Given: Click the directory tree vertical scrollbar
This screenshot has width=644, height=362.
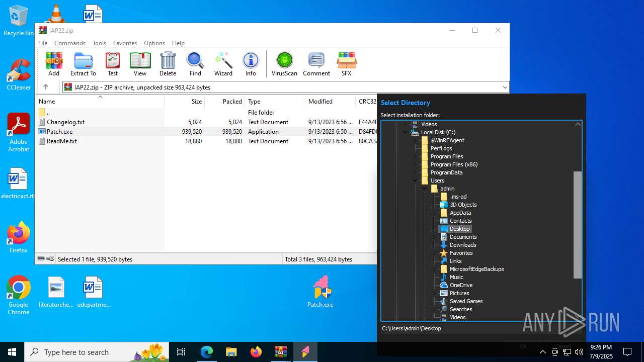Looking at the screenshot, I should (578, 224).
